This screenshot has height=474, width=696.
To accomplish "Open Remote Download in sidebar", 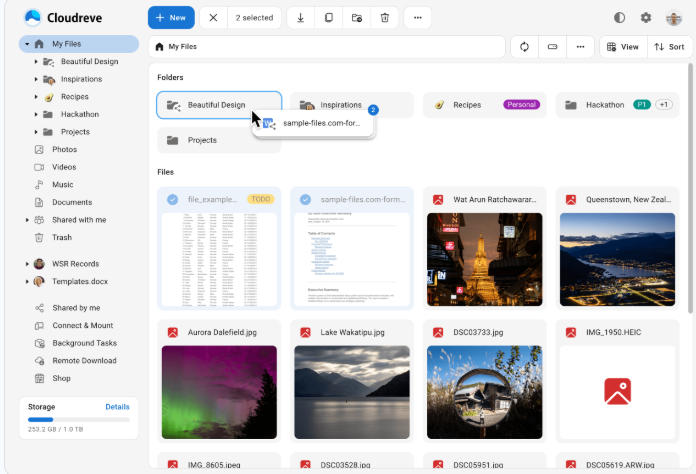I will pyautogui.click(x=84, y=361).
